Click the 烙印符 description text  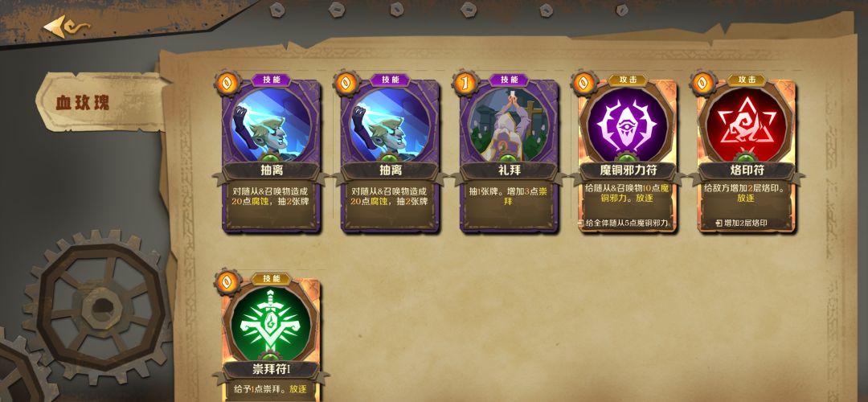tap(746, 193)
